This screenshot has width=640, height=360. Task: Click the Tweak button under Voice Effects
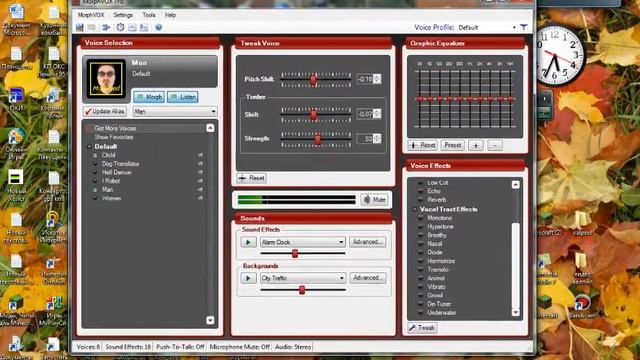422,328
